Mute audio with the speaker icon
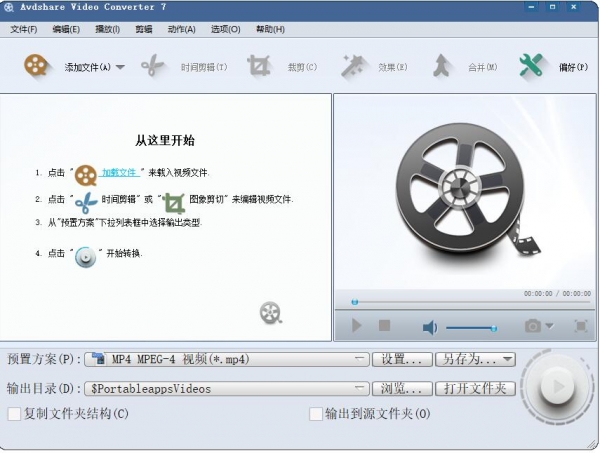This screenshot has width=600, height=453. click(x=430, y=328)
